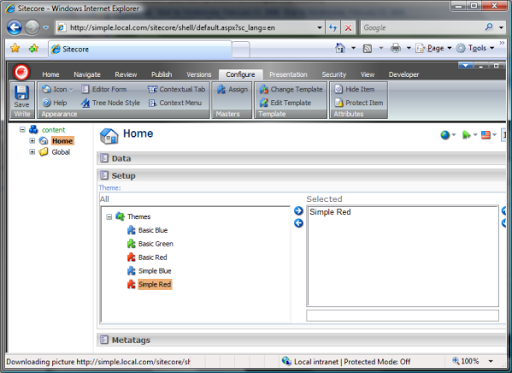Toggle the Data section header
The image size is (512, 373).
coord(301,158)
